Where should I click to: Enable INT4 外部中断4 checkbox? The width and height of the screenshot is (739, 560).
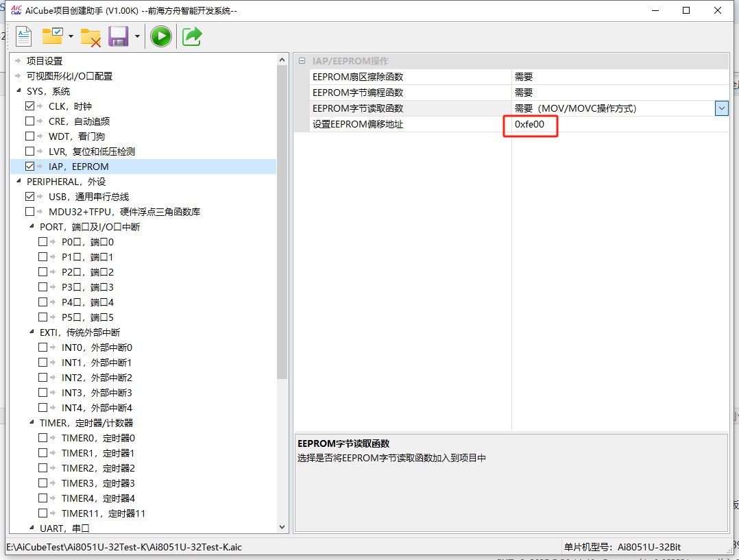coord(43,408)
